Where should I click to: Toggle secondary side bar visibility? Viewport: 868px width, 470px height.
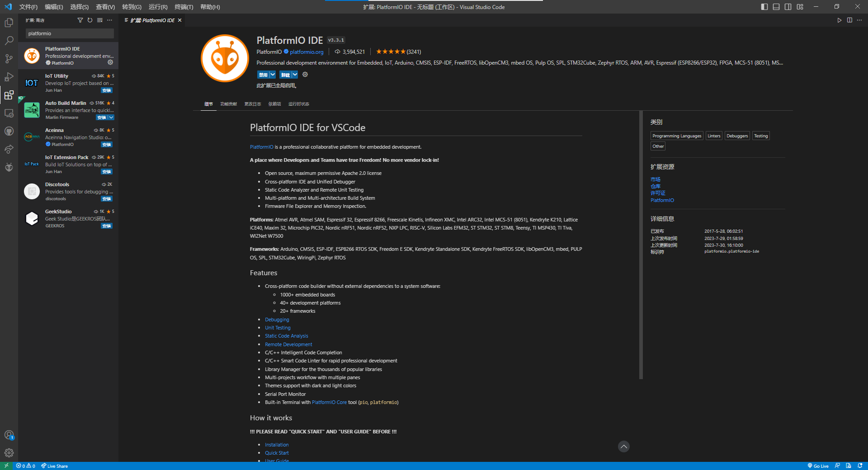(x=788, y=7)
